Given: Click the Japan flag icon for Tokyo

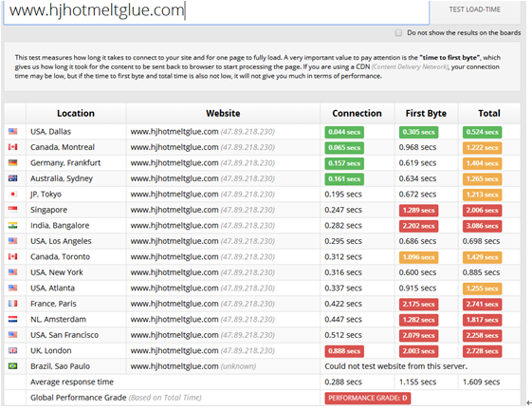Looking at the screenshot, I should click(x=13, y=194).
